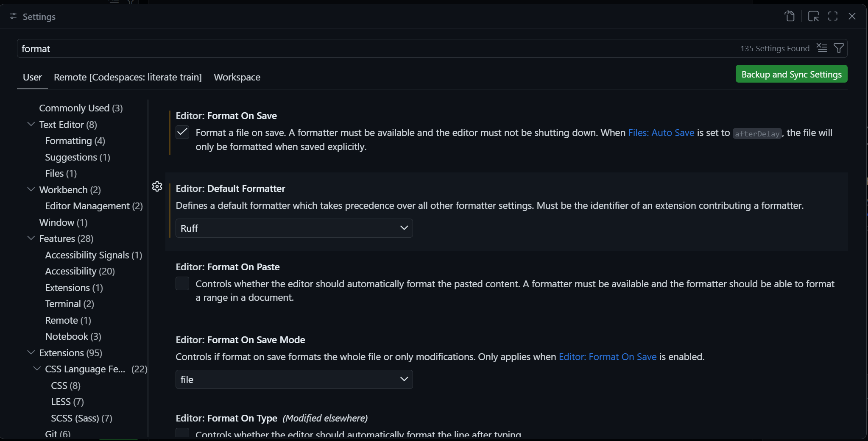This screenshot has width=868, height=441.
Task: Select Commonly Used (3) in tree
Action: point(81,108)
